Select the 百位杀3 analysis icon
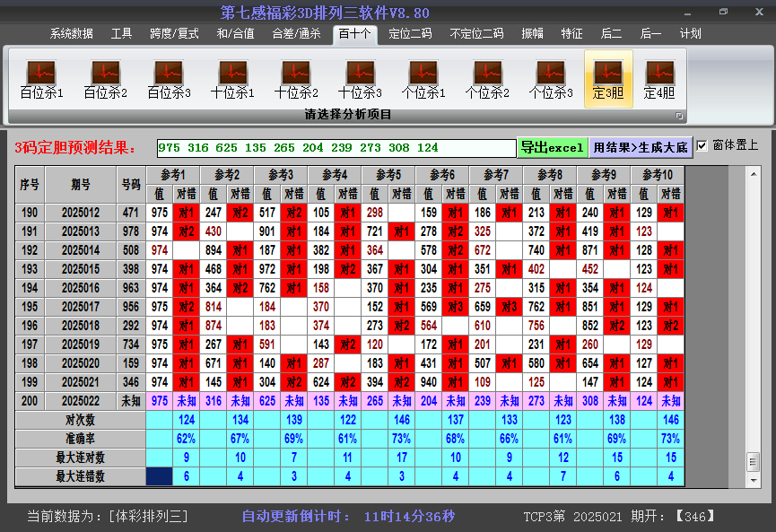 pos(169,80)
